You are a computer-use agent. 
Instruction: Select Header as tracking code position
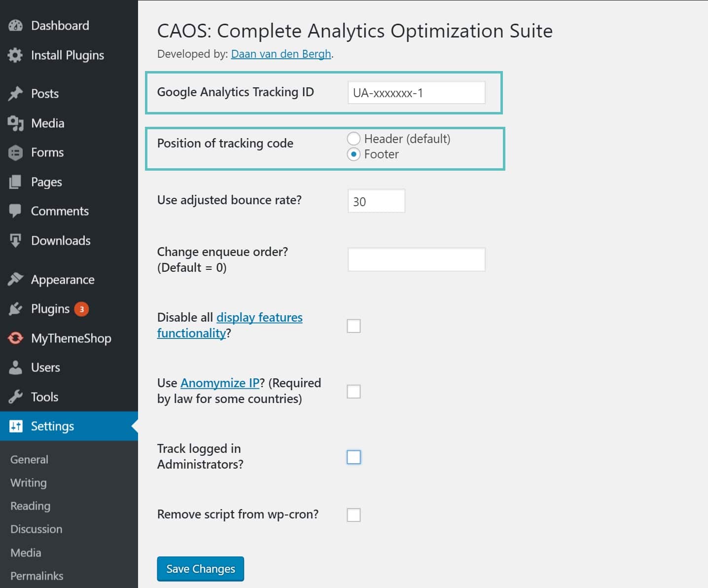(354, 139)
